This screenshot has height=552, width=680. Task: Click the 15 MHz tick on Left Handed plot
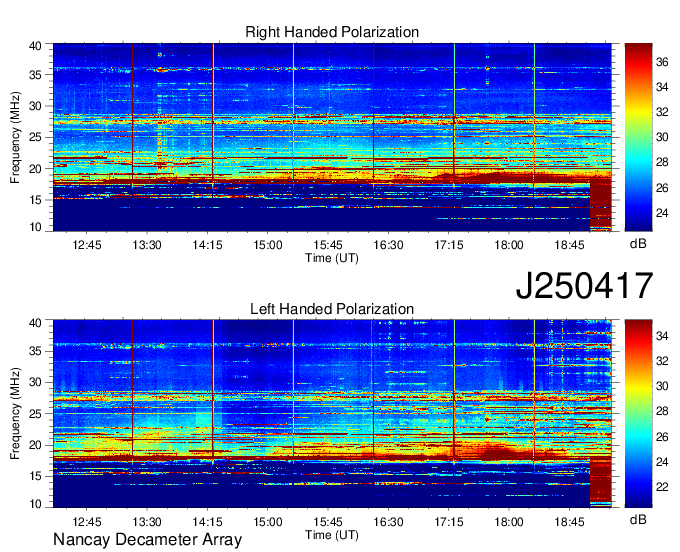[35, 476]
